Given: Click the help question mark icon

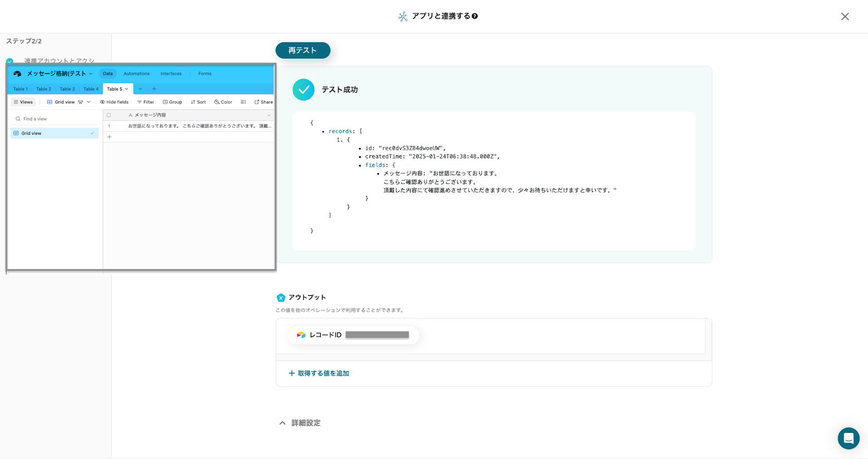Looking at the screenshot, I should click(x=475, y=16).
